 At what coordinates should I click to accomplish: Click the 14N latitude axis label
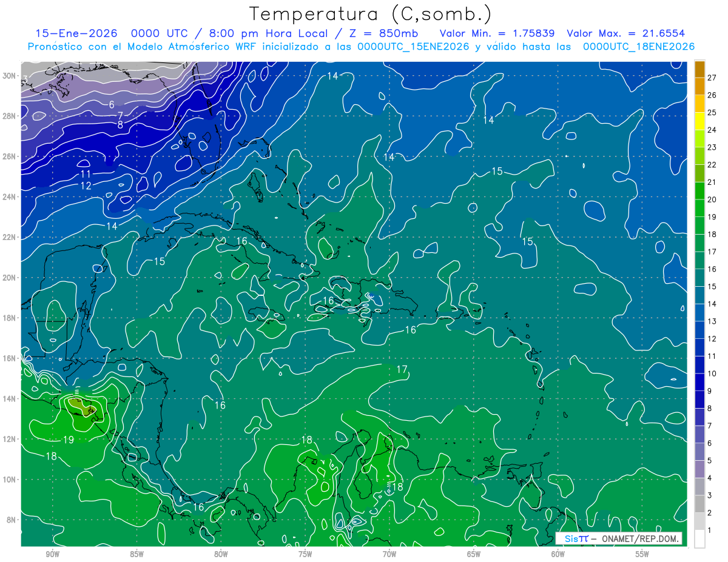coord(9,398)
